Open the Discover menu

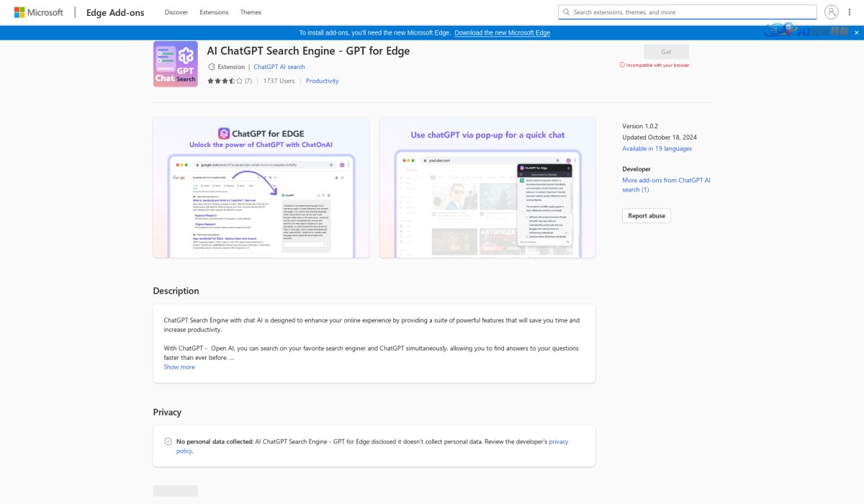click(x=176, y=12)
